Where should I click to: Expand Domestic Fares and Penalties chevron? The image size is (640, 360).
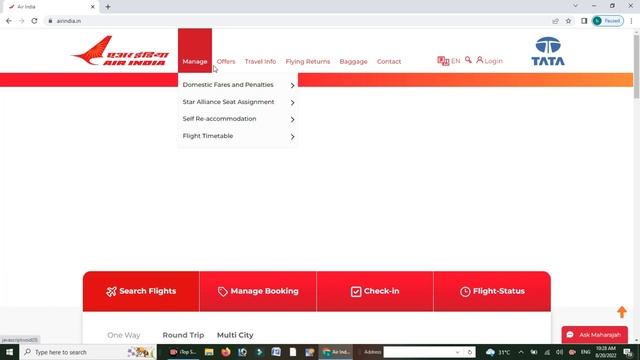[x=292, y=85]
